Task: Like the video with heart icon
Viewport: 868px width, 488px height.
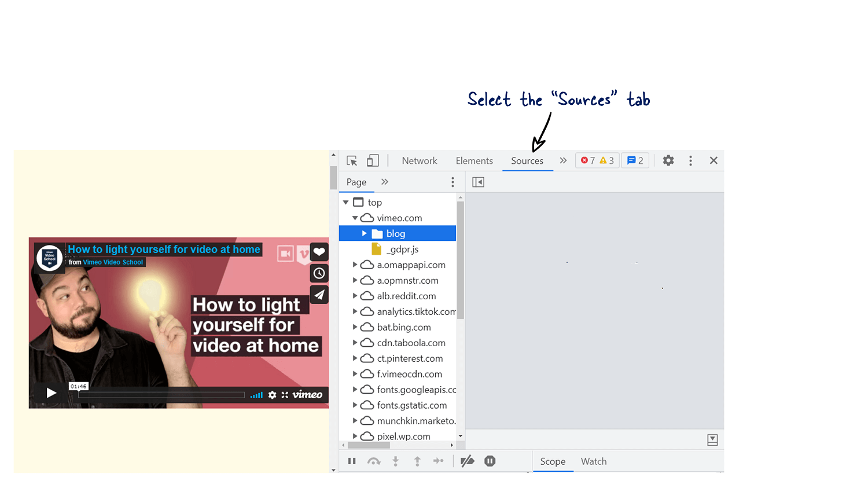Action: [x=319, y=252]
